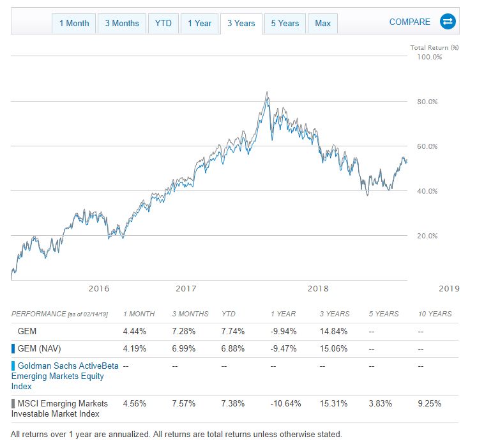Image resolution: width=477 pixels, height=448 pixels.
Task: Click GEM (NAV) 3 months value 6.99%
Action: tap(184, 348)
